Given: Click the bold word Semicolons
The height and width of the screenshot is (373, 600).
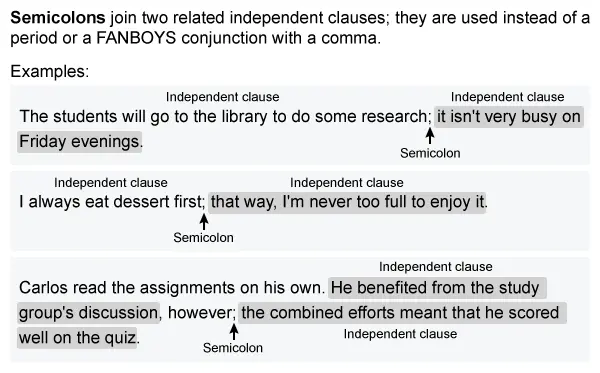Looking at the screenshot, I should [57, 18].
